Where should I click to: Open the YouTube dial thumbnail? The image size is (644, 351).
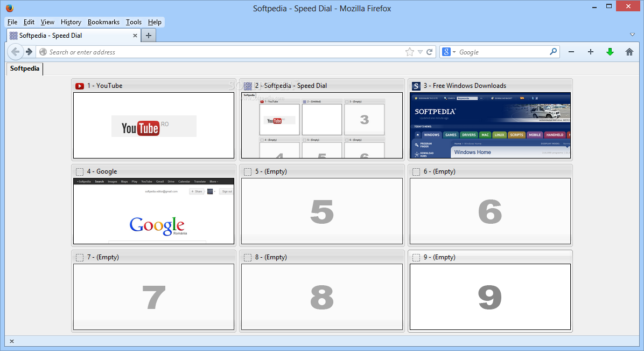tap(153, 125)
